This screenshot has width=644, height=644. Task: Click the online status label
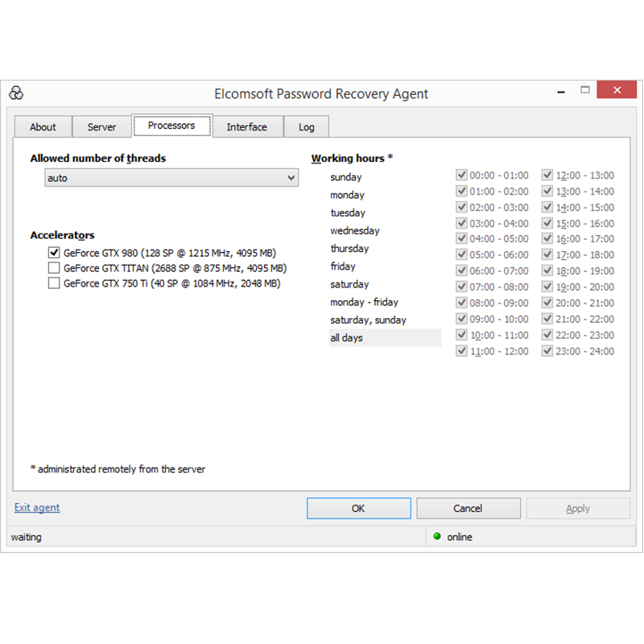(460, 537)
